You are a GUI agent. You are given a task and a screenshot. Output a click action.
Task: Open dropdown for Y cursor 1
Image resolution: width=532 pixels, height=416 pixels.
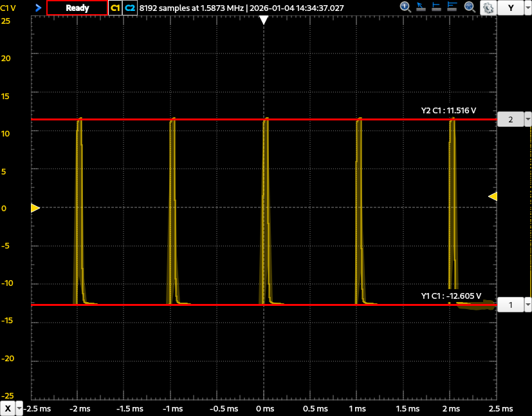(528, 305)
